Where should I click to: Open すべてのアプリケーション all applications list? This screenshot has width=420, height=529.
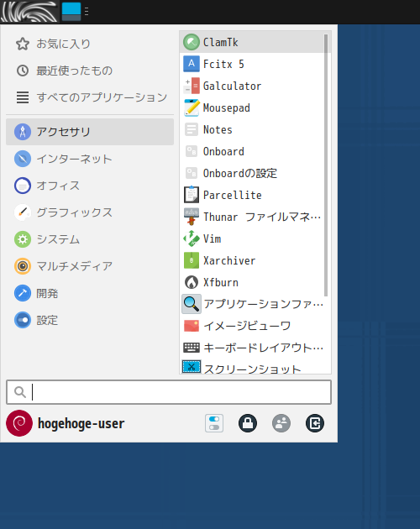point(90,97)
